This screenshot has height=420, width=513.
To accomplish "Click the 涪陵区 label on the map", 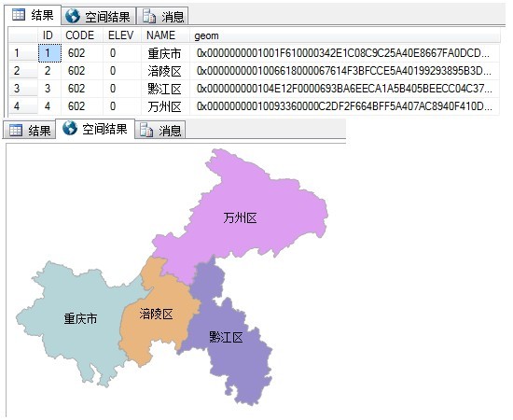I will 156,314.
